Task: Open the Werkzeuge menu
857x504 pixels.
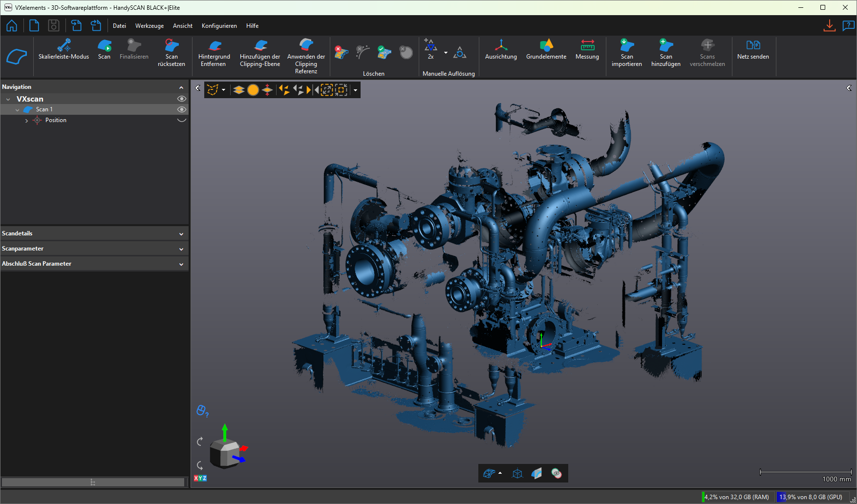Action: [150, 26]
